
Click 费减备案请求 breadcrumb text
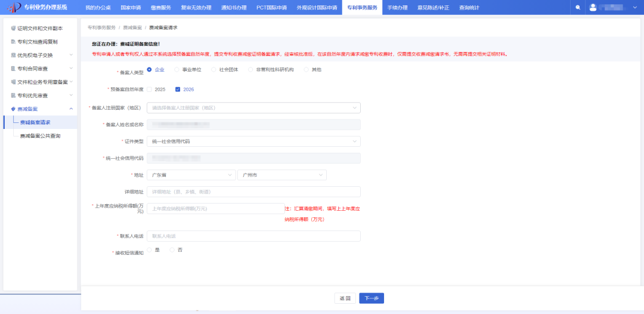163,27
